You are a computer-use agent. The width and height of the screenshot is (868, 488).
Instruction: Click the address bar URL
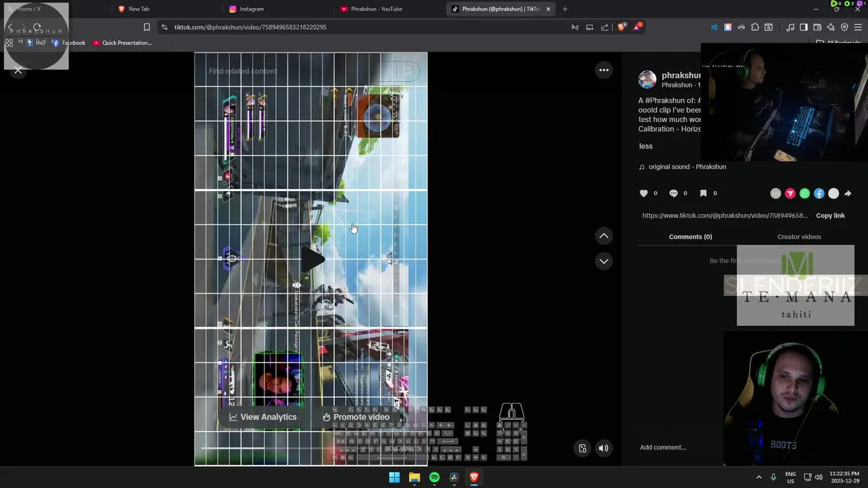pos(250,27)
